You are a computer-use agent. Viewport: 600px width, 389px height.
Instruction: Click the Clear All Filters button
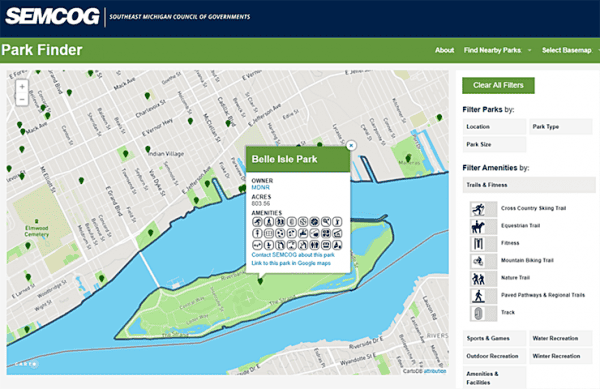[x=498, y=85]
